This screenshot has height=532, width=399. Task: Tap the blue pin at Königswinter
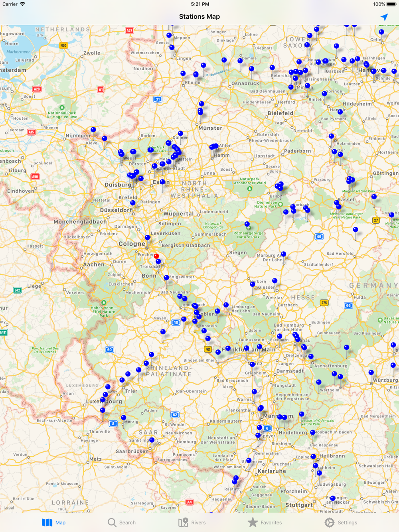166,278
